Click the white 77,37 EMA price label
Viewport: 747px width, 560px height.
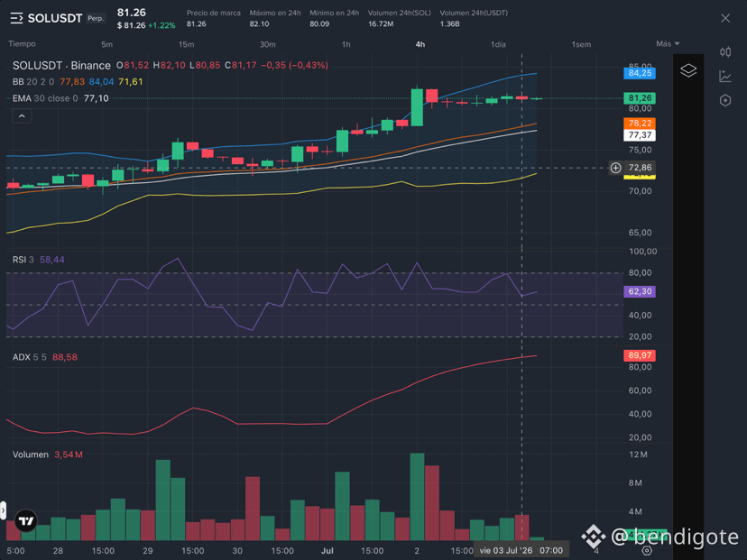640,135
